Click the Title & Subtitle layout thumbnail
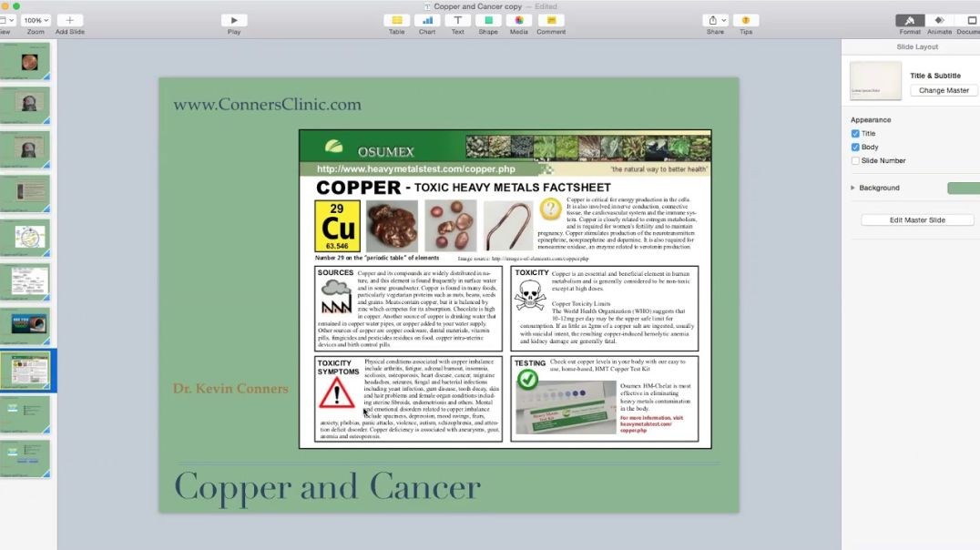 tap(875, 81)
